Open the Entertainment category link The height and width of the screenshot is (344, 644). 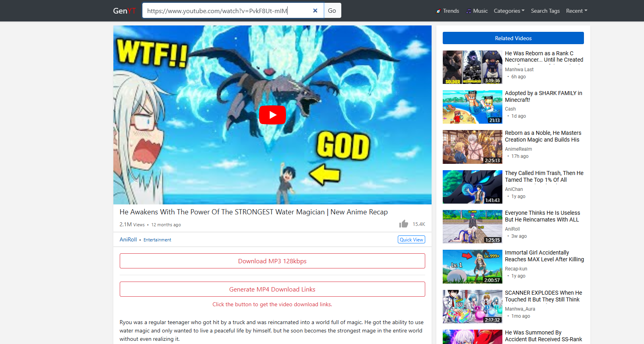pos(158,240)
